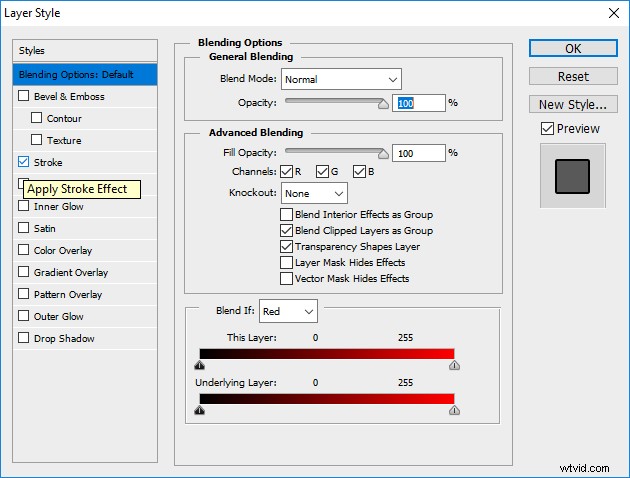This screenshot has height=478, width=630.
Task: Click the New Style... button
Action: click(573, 104)
